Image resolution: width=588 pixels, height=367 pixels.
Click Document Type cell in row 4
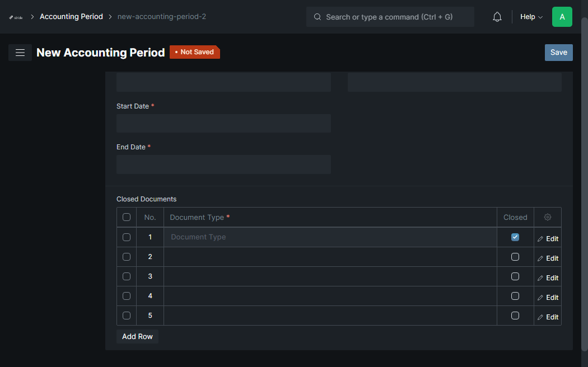[x=330, y=296]
